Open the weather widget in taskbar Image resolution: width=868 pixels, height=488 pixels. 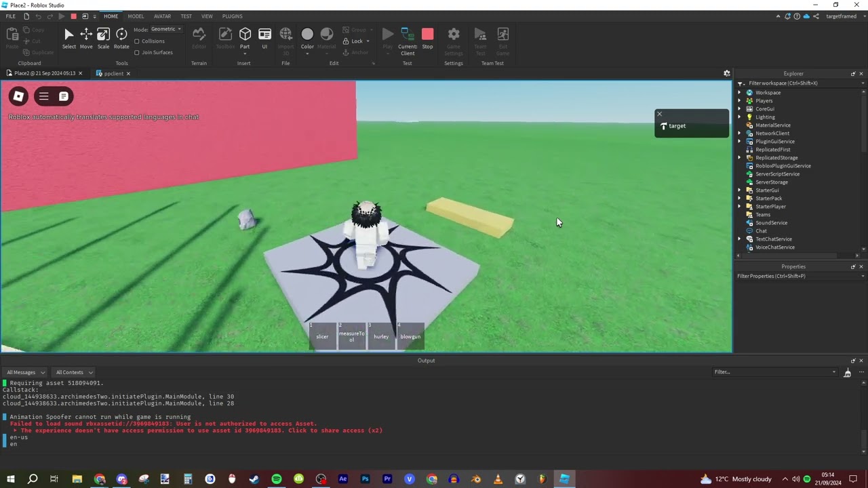click(x=736, y=479)
